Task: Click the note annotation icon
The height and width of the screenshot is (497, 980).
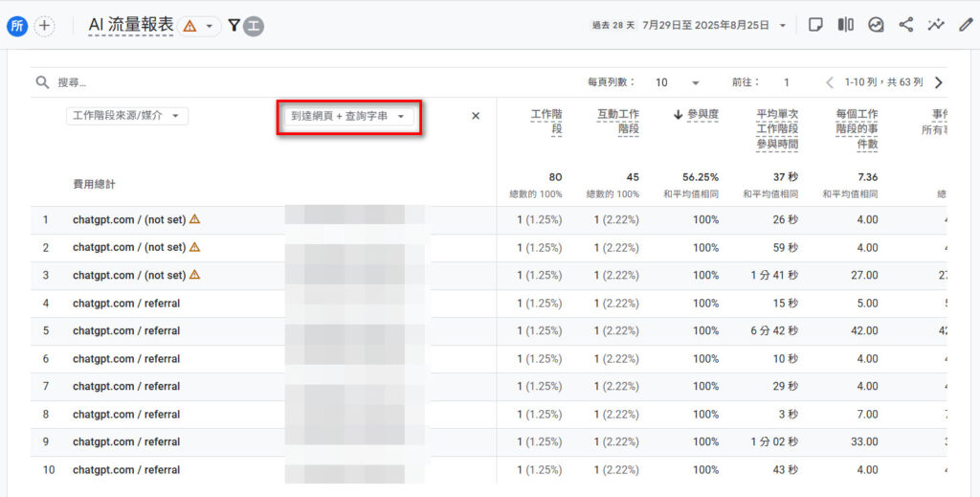Action: (815, 26)
